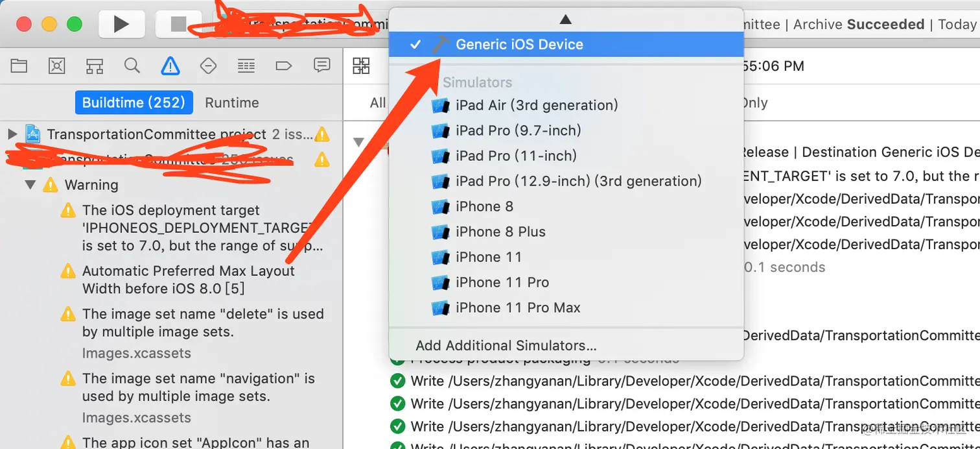Click the Run (play) button
This screenshot has width=980, height=449.
click(x=121, y=25)
